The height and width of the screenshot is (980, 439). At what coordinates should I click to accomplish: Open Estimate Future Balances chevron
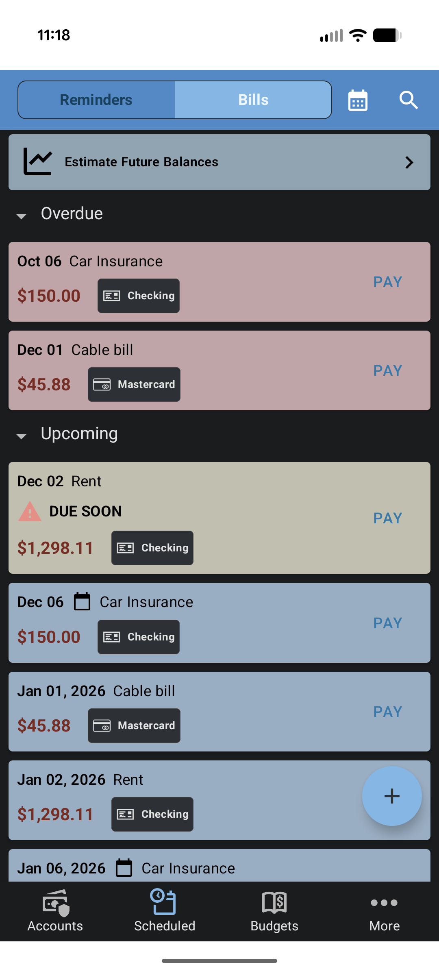pyautogui.click(x=409, y=163)
